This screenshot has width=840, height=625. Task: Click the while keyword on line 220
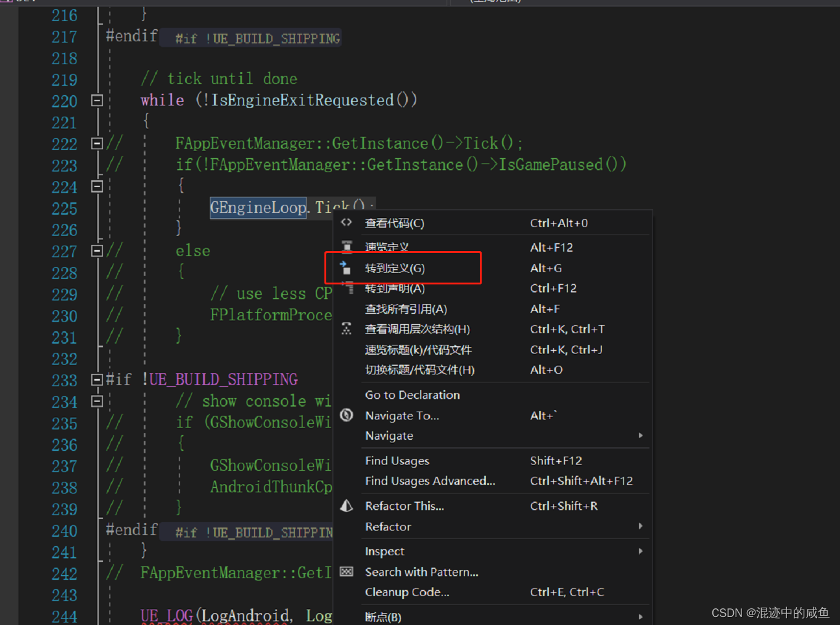coord(162,100)
